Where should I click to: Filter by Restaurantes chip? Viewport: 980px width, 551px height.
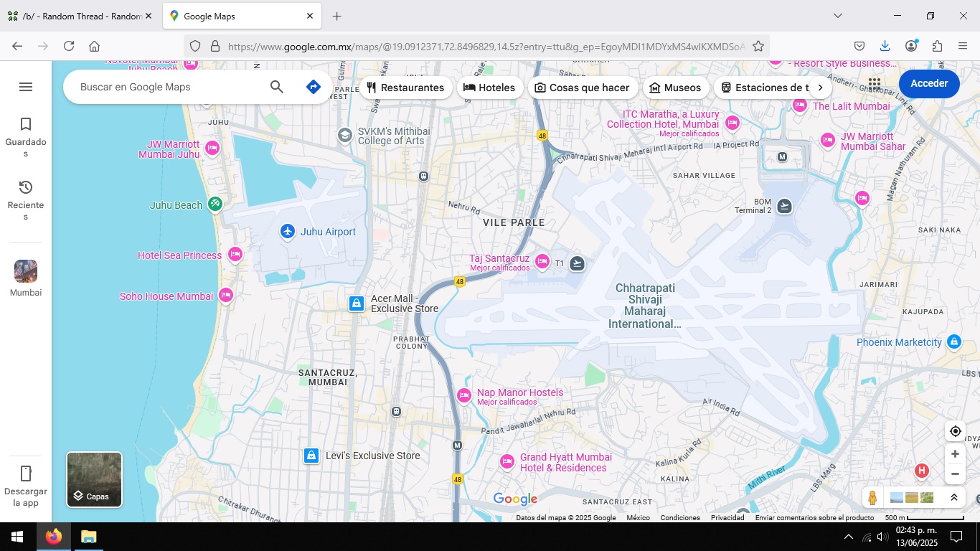405,88
